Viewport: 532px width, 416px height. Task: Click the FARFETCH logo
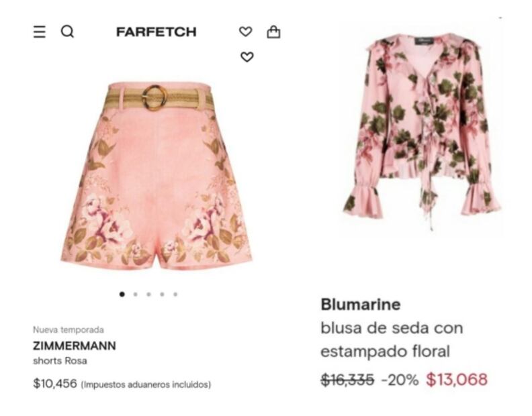click(x=156, y=32)
